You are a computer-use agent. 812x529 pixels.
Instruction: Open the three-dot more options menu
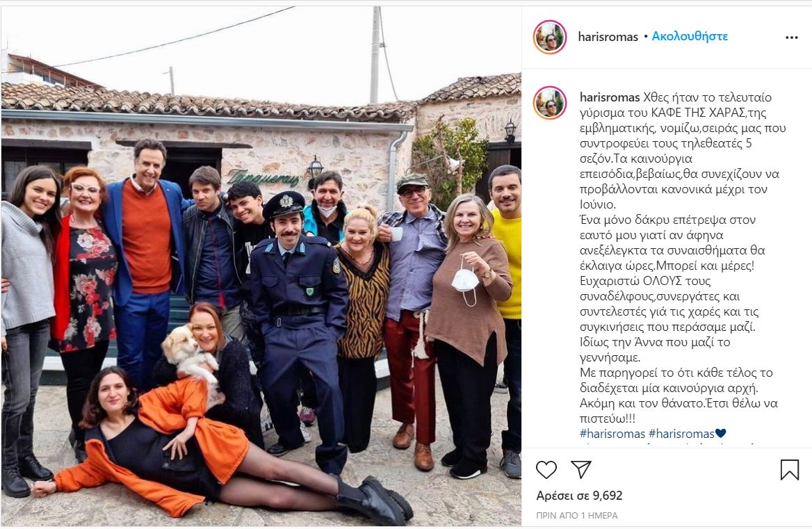click(x=791, y=38)
